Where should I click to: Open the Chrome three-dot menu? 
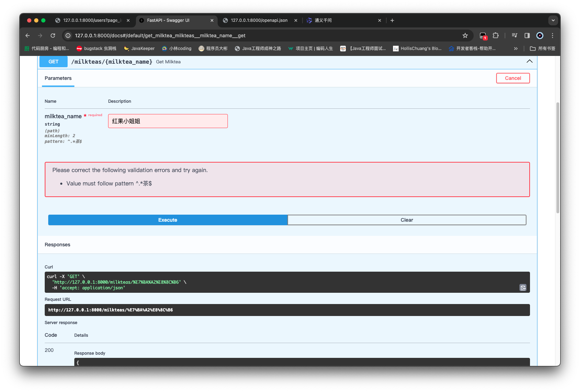pyautogui.click(x=553, y=36)
